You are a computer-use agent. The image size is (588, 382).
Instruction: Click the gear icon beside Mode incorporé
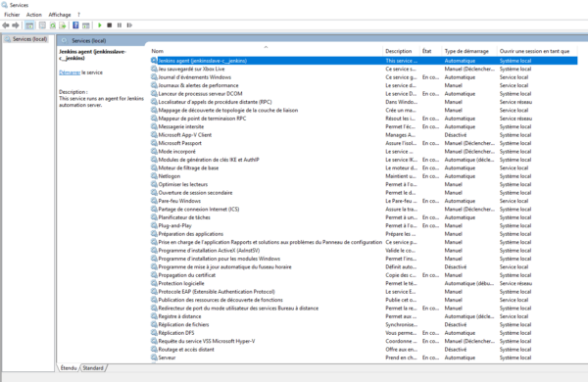(154, 151)
